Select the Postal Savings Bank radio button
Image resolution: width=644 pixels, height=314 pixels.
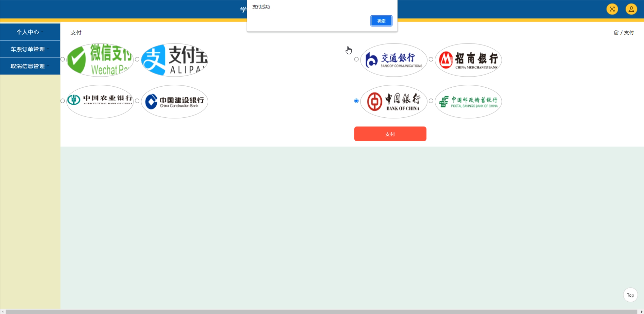(x=431, y=101)
